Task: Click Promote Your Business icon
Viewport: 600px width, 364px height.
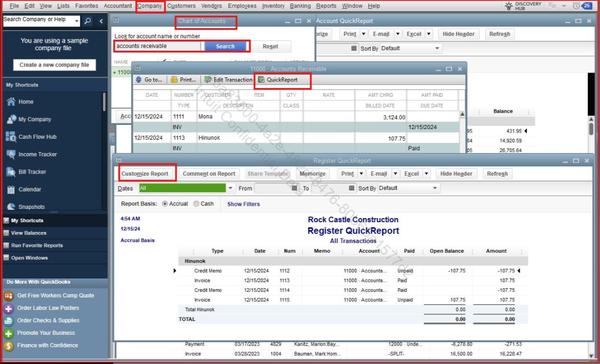Action: (8, 333)
